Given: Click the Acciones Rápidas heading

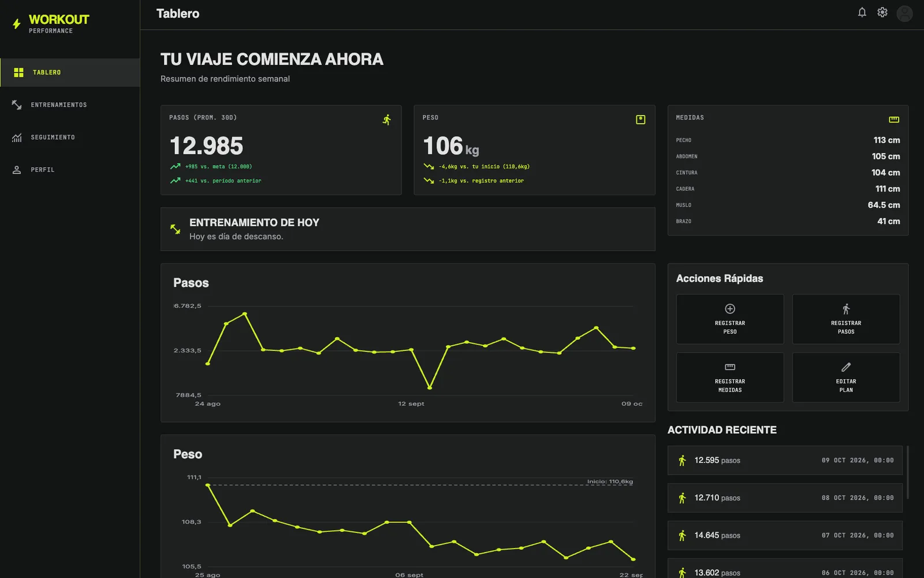Looking at the screenshot, I should tap(720, 279).
